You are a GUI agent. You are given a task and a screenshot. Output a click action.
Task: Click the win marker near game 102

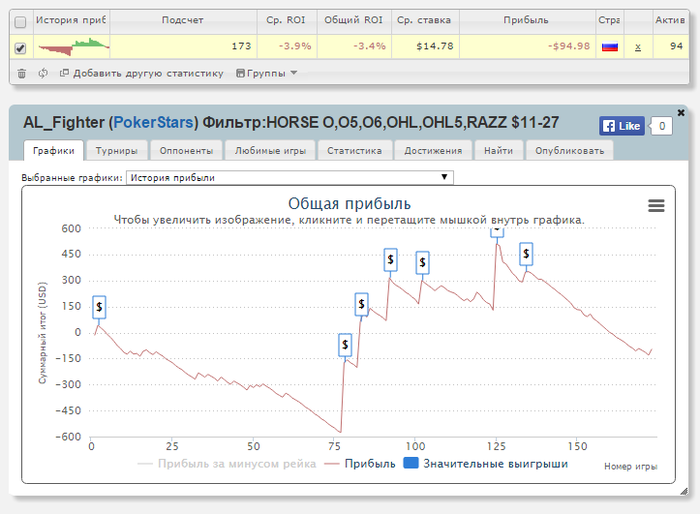click(x=422, y=263)
